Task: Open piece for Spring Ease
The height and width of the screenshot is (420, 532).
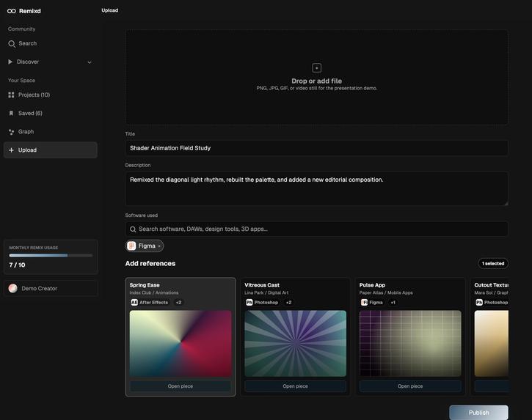Action: click(x=181, y=386)
